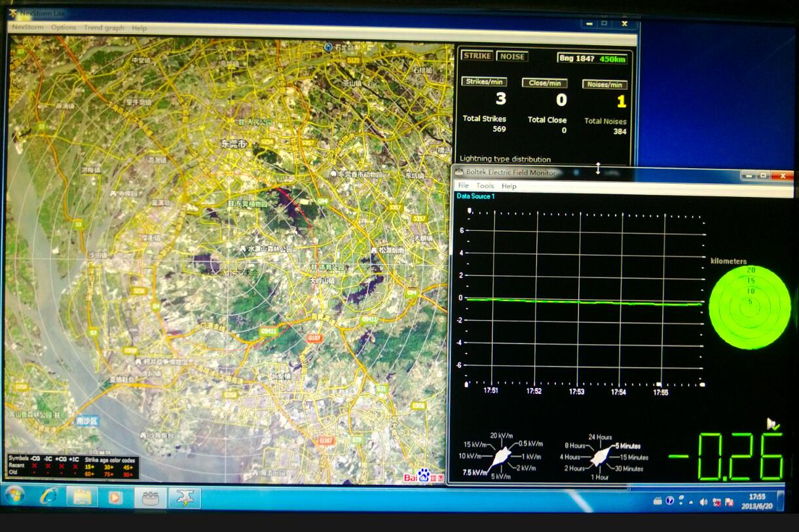The width and height of the screenshot is (799, 532).
Task: Click the volume speaker tray icon
Action: [x=704, y=502]
